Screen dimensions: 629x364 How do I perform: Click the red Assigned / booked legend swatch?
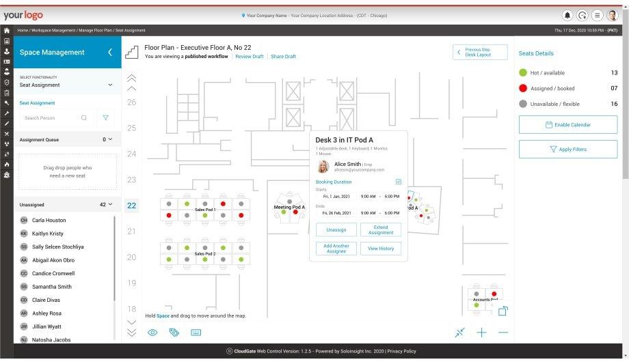[x=523, y=88]
